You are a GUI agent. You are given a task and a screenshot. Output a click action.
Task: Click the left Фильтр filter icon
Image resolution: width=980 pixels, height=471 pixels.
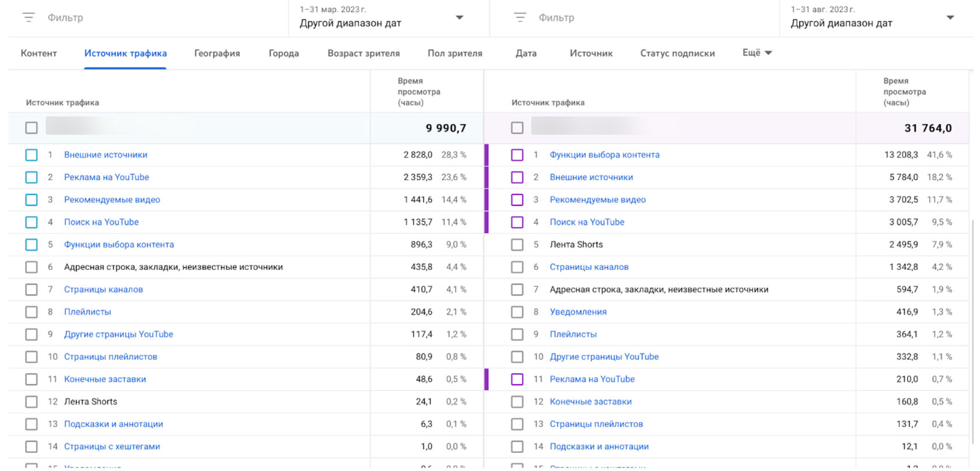(29, 17)
